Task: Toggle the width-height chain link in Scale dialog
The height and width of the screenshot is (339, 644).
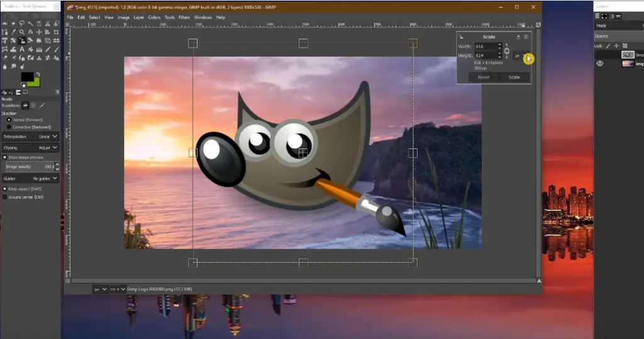Action: 507,51
